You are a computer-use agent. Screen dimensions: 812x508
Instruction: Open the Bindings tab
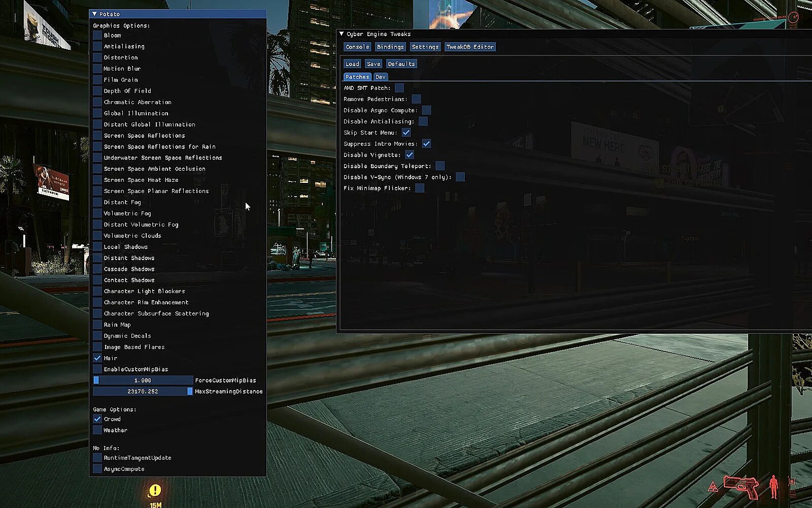390,47
